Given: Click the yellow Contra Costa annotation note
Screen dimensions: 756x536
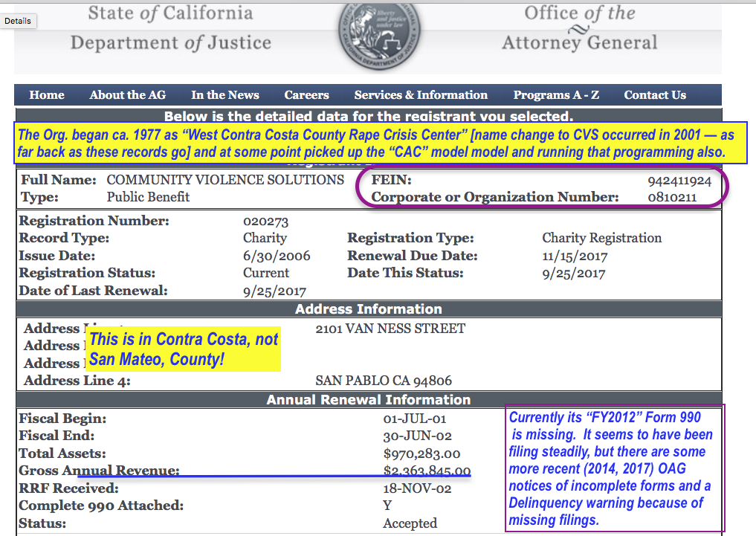Looking at the screenshot, I should coord(184,349).
